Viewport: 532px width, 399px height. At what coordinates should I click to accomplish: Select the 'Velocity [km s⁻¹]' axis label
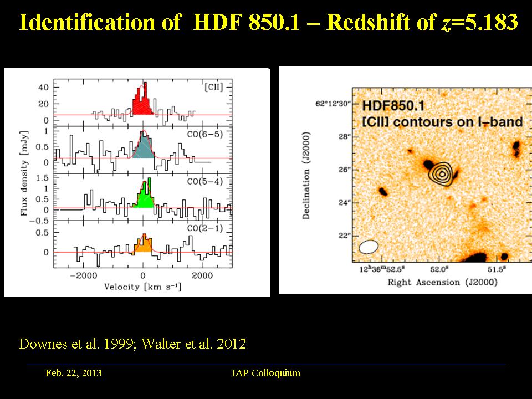pyautogui.click(x=142, y=287)
